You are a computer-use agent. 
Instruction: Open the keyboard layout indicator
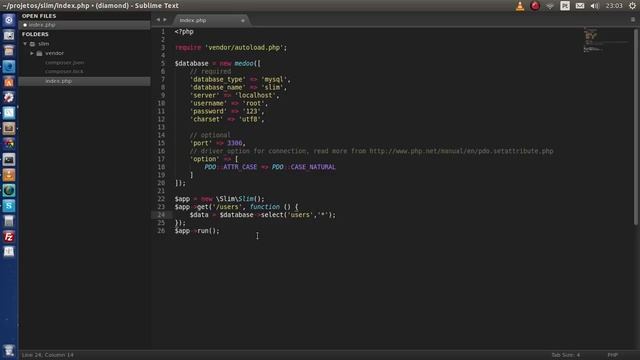[565, 6]
